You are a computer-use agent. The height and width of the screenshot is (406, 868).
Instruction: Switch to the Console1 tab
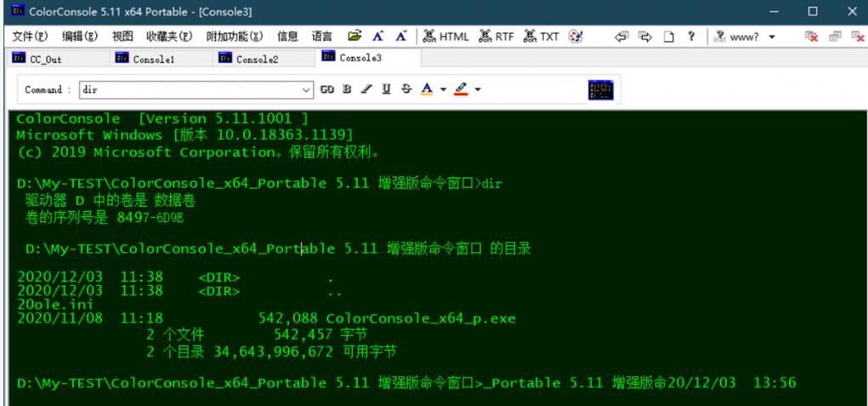pyautogui.click(x=161, y=59)
